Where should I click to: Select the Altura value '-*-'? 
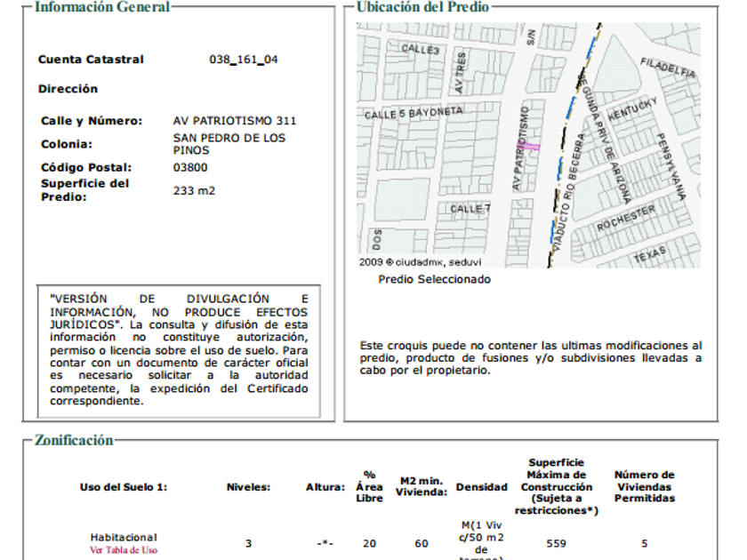[x=325, y=544]
